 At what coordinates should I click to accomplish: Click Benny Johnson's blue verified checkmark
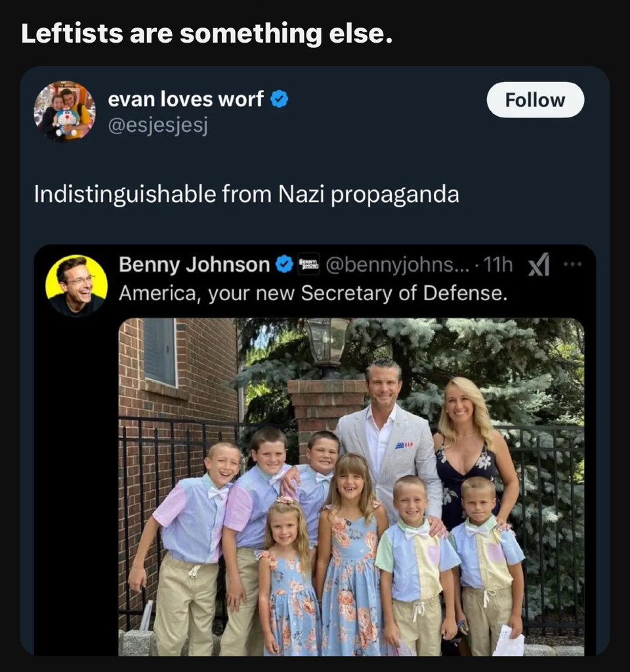[x=283, y=264]
